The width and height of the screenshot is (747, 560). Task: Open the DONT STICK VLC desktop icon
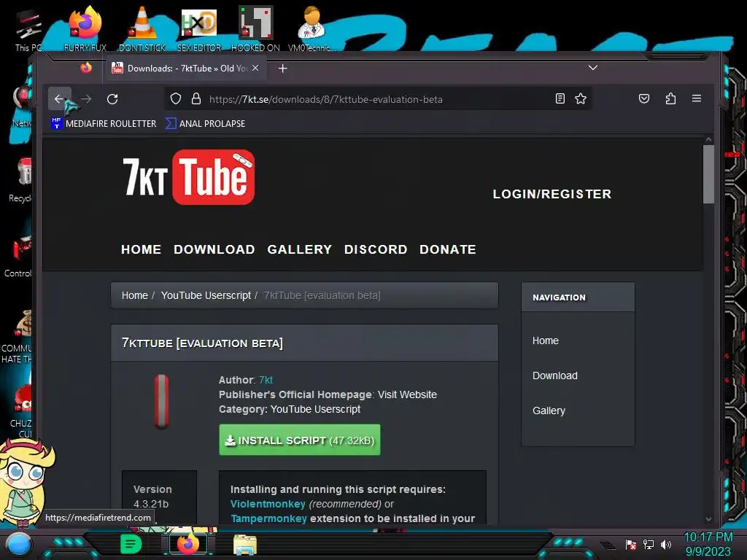142,29
